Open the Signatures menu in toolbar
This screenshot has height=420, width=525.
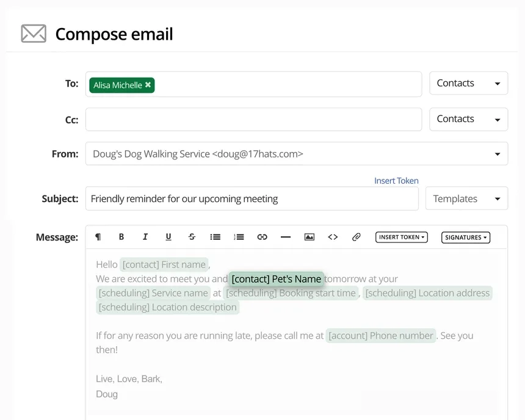pos(466,237)
